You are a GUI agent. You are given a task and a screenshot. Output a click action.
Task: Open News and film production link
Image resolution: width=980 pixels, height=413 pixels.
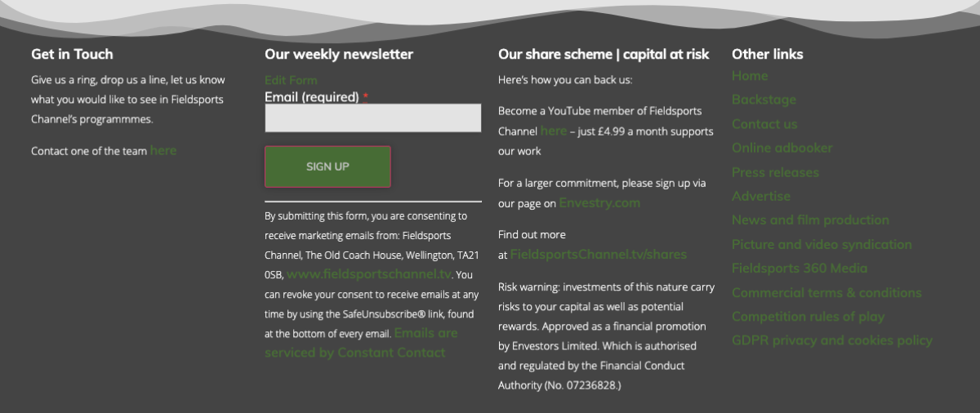[810, 220]
